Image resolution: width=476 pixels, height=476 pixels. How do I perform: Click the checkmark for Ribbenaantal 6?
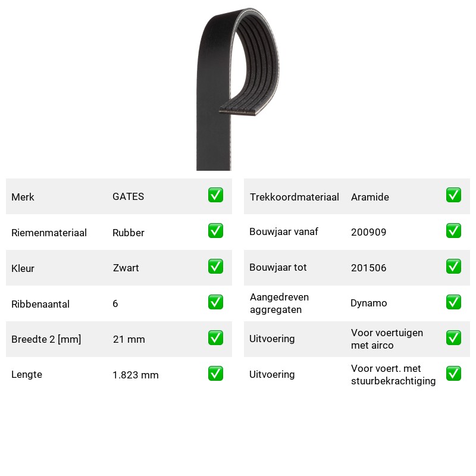tap(215, 302)
